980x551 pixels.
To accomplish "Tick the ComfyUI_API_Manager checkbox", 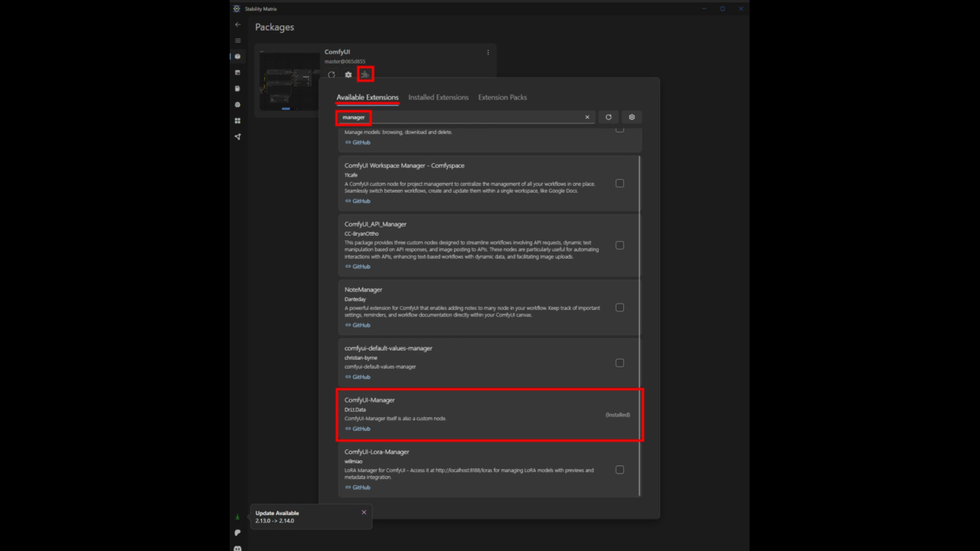I will click(x=619, y=246).
